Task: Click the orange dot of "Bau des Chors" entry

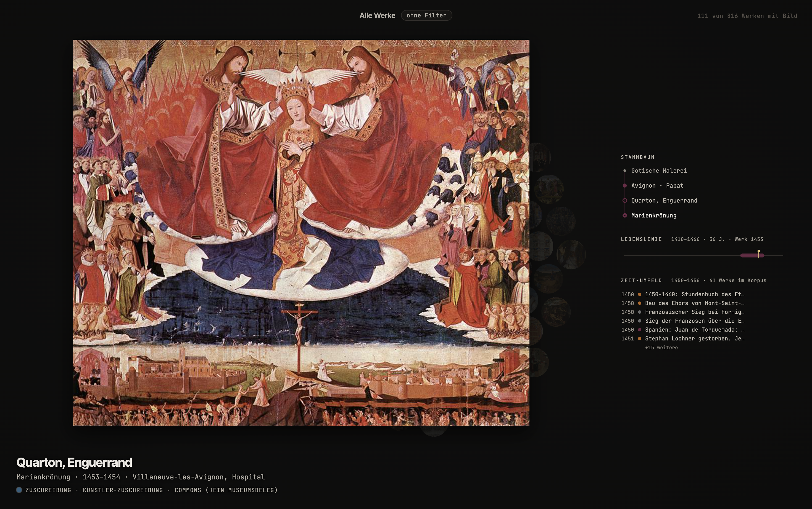Action: pos(639,303)
